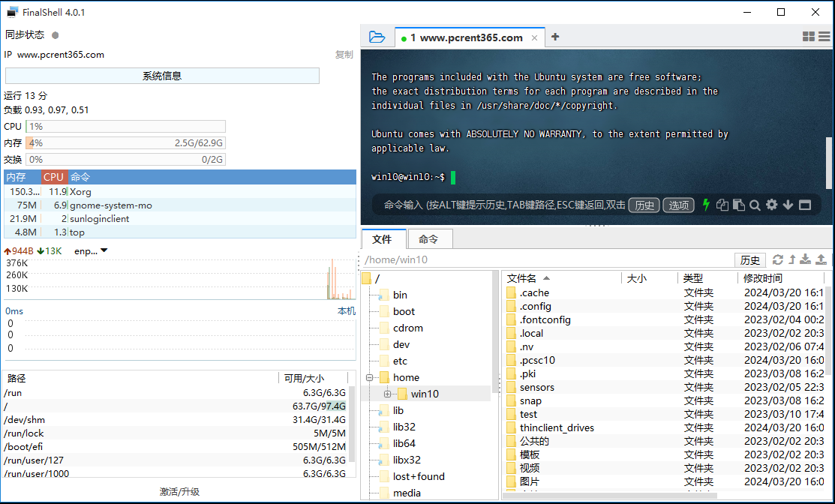Sort by 大小 column header
Viewport: 835px width, 504px height.
[x=650, y=278]
